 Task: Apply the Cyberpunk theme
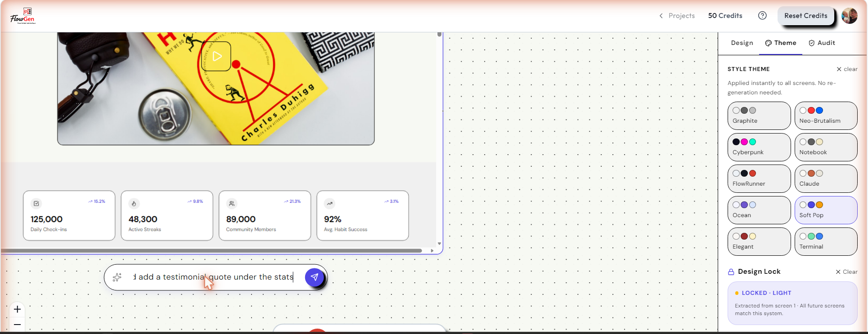759,147
